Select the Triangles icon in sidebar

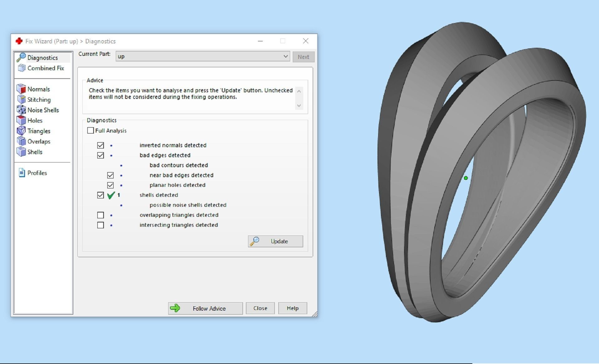pyautogui.click(x=21, y=131)
